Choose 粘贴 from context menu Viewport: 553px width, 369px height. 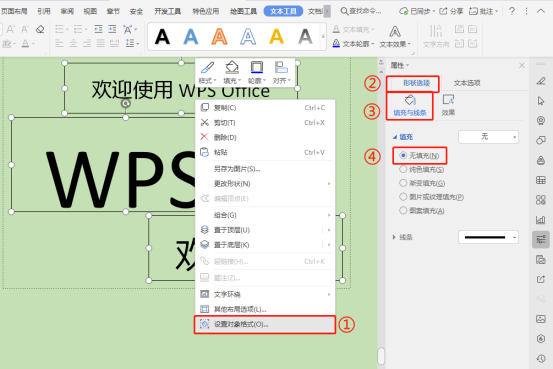pyautogui.click(x=265, y=152)
